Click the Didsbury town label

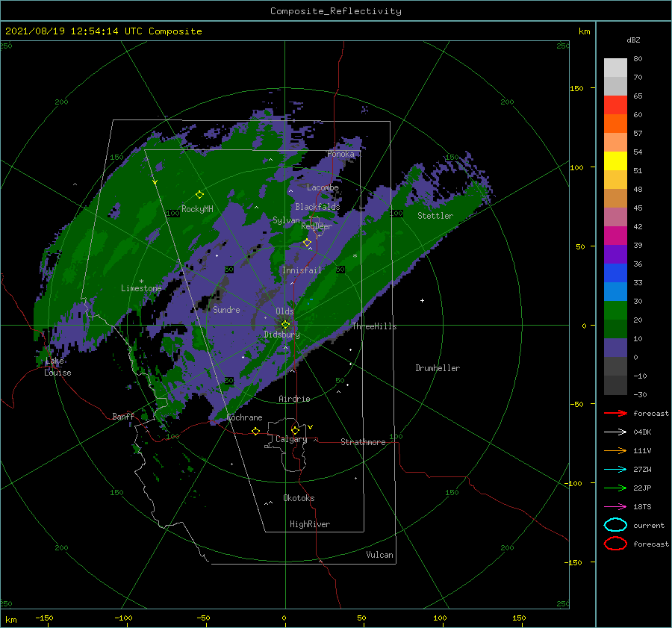tap(281, 335)
